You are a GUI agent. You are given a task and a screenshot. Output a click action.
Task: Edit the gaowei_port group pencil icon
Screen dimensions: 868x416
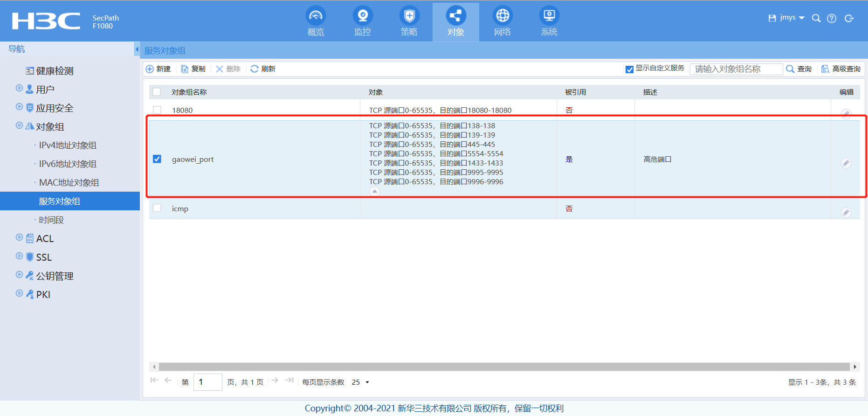pyautogui.click(x=846, y=163)
